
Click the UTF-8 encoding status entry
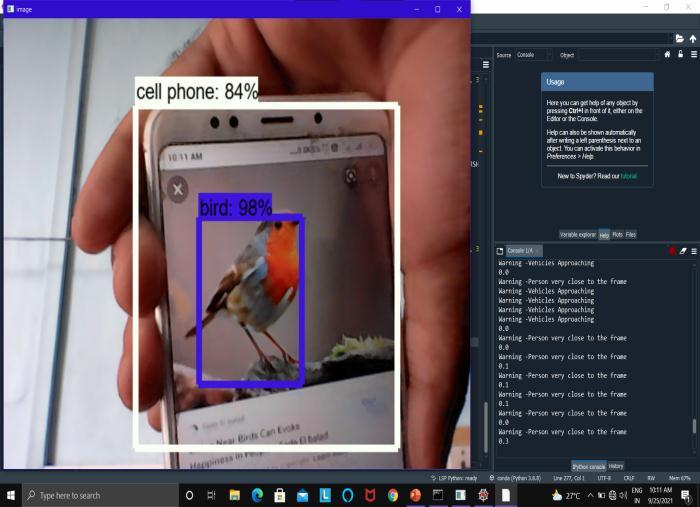[604, 478]
